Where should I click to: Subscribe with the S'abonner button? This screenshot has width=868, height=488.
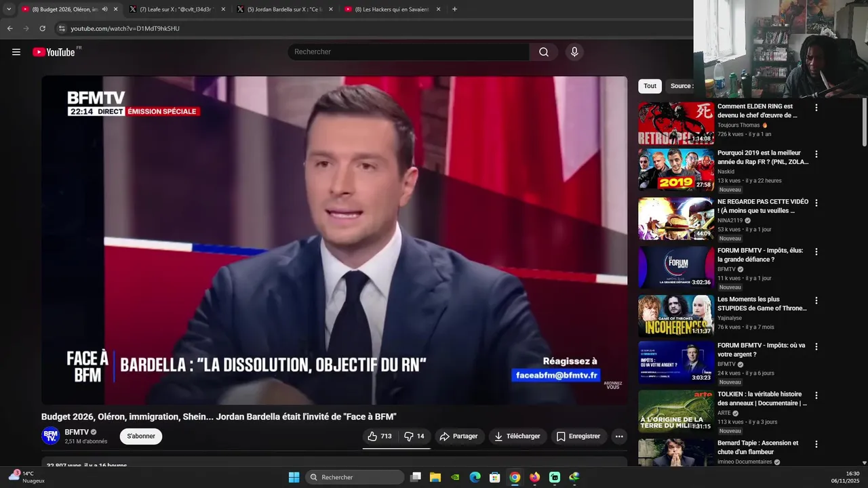click(x=141, y=436)
